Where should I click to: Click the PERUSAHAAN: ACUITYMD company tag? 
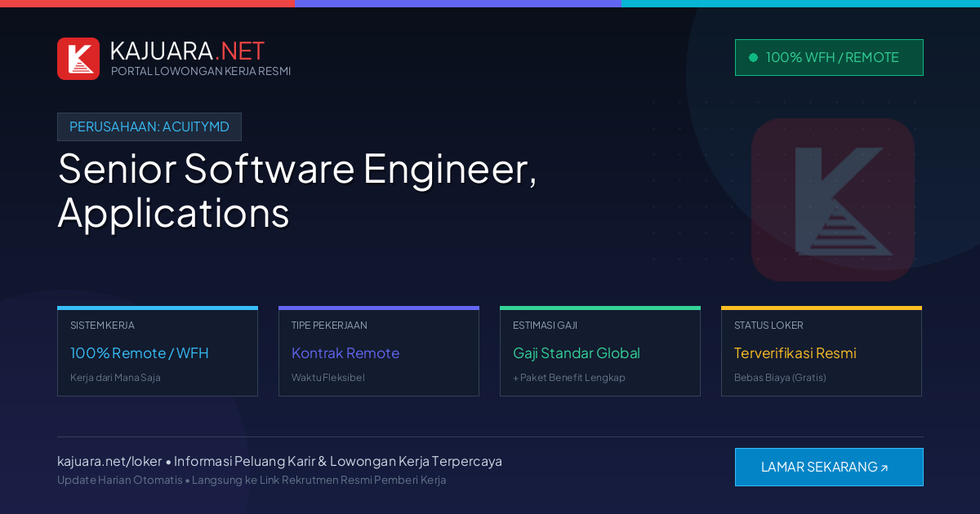149,126
